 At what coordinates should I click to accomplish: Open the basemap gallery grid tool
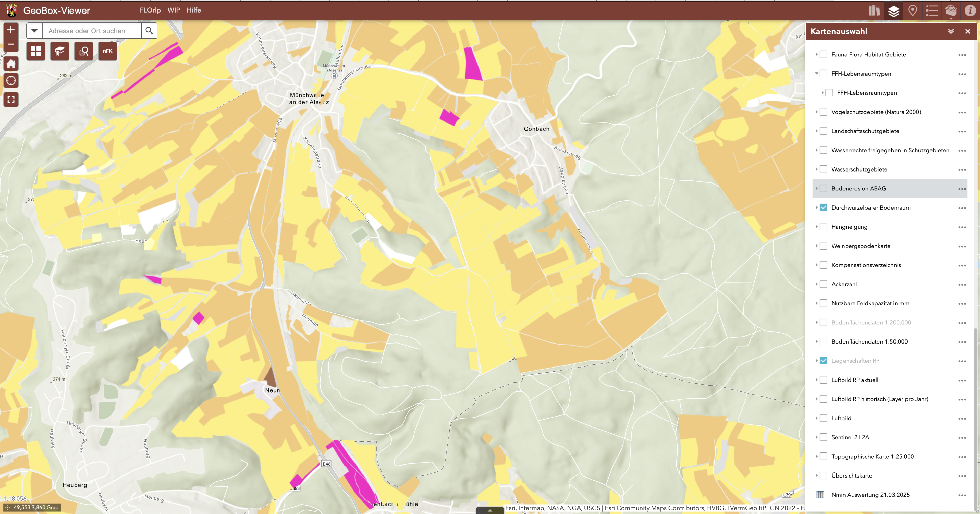point(36,51)
